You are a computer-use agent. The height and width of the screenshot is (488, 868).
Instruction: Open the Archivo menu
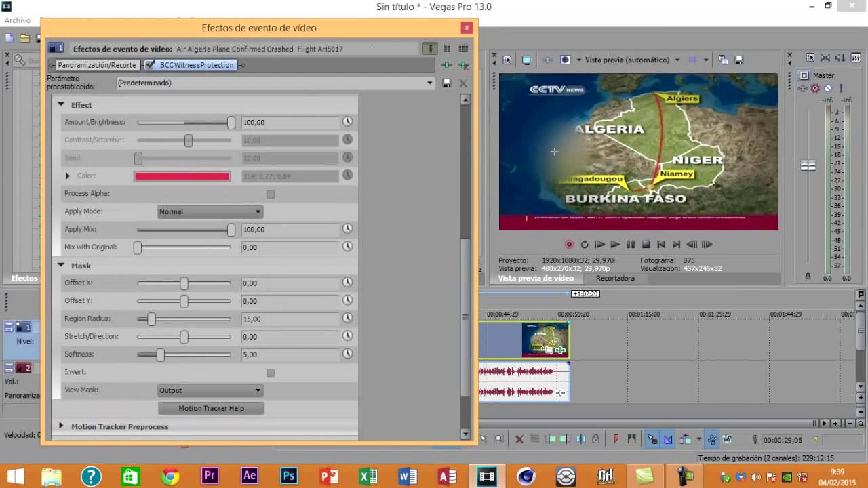(x=18, y=20)
